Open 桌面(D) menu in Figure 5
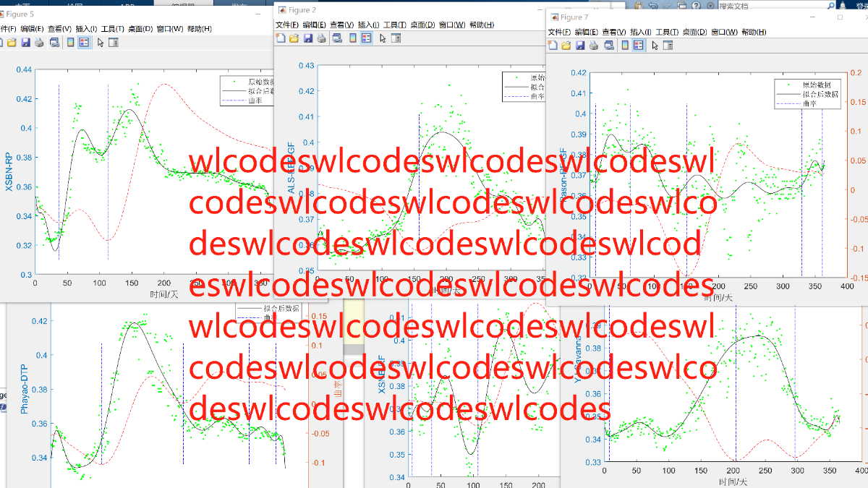 (140, 29)
